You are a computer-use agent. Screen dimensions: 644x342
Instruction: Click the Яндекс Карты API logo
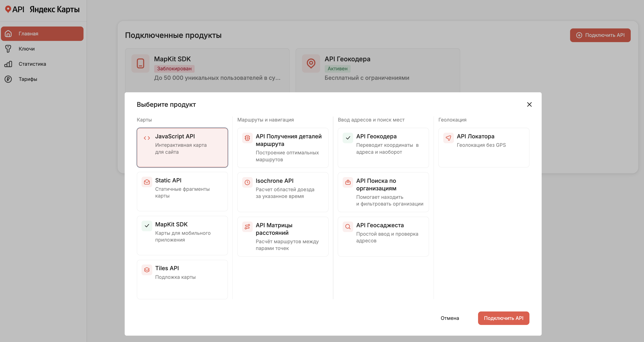pos(42,9)
